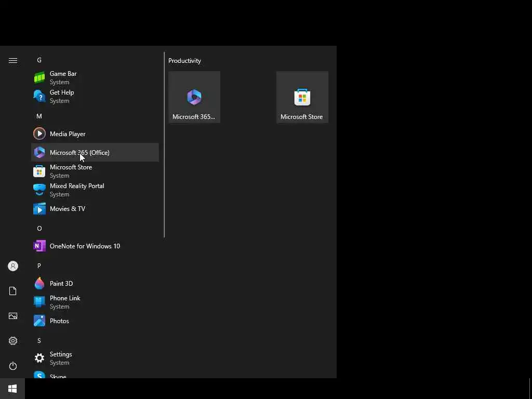
Task: Click the Phone Link icon
Action: point(39,302)
